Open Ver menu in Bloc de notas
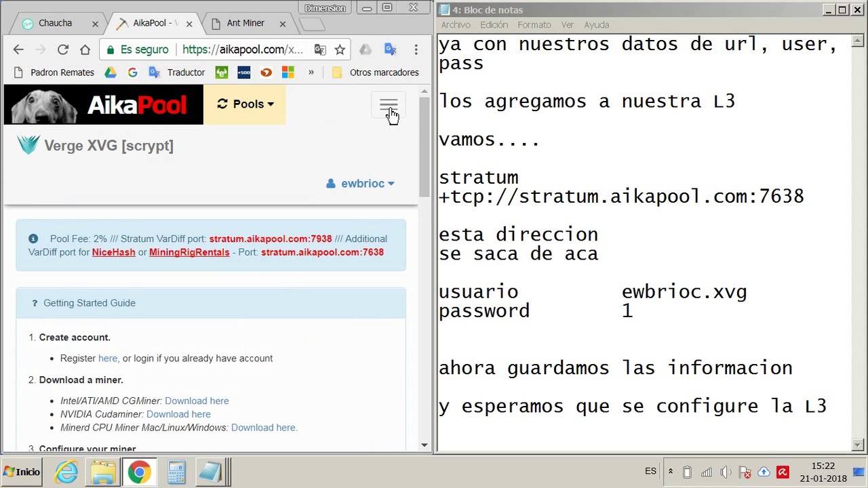 (x=568, y=24)
